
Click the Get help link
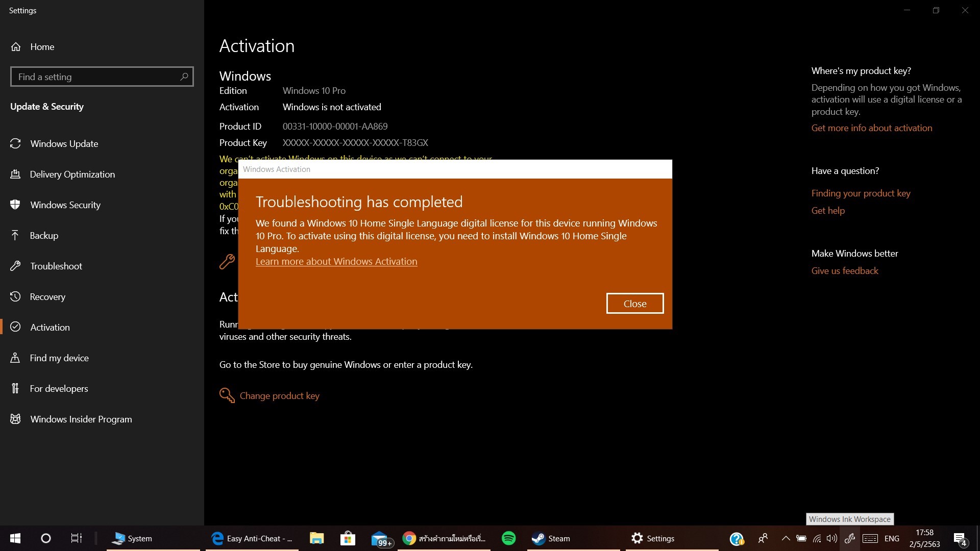click(x=828, y=211)
